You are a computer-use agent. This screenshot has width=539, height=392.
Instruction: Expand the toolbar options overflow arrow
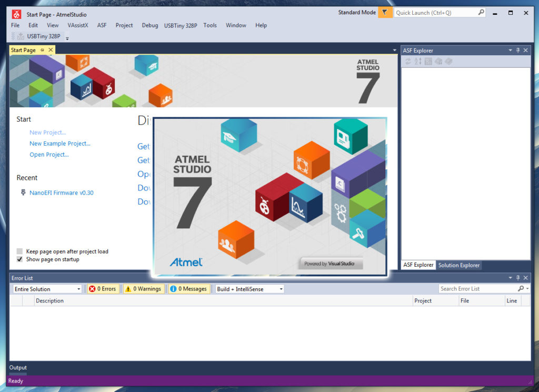67,37
